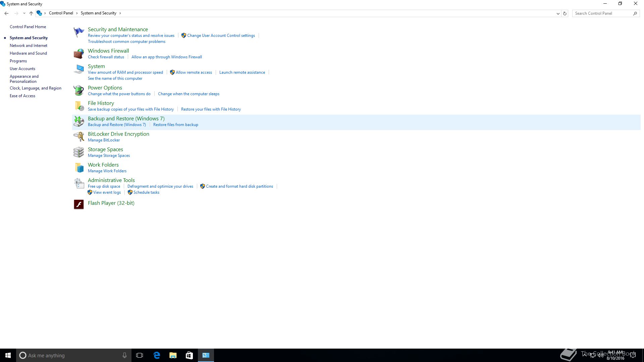Click Free up disk space link
This screenshot has height=362, width=644.
(104, 186)
